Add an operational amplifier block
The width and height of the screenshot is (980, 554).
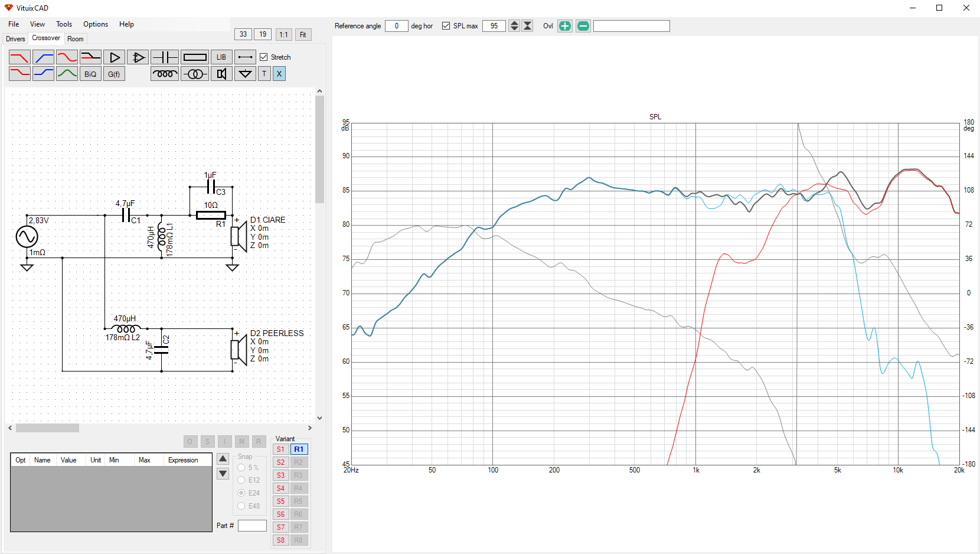click(138, 57)
